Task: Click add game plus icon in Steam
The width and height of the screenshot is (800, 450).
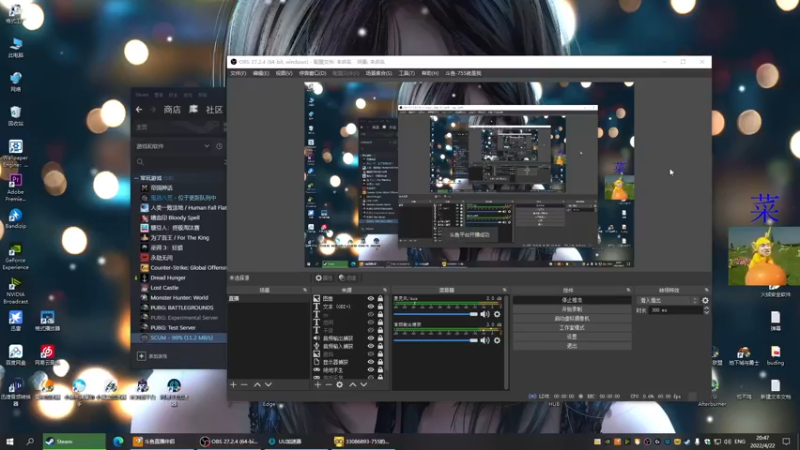Action: [x=141, y=356]
